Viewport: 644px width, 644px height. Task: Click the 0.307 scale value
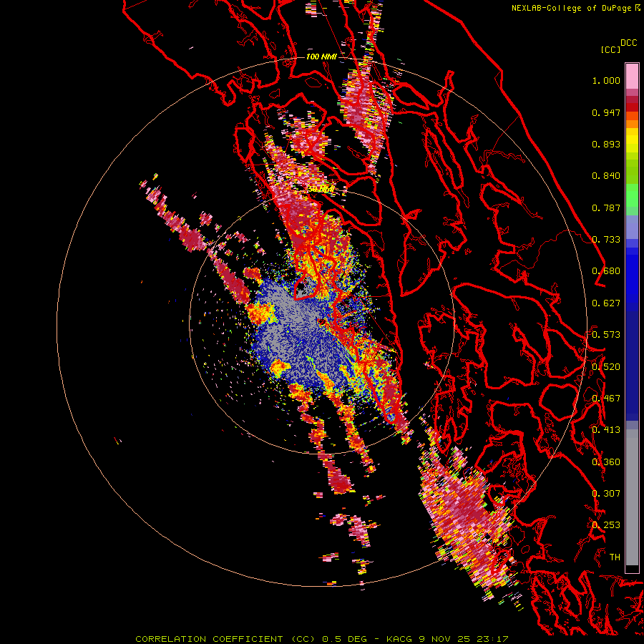[x=606, y=494]
